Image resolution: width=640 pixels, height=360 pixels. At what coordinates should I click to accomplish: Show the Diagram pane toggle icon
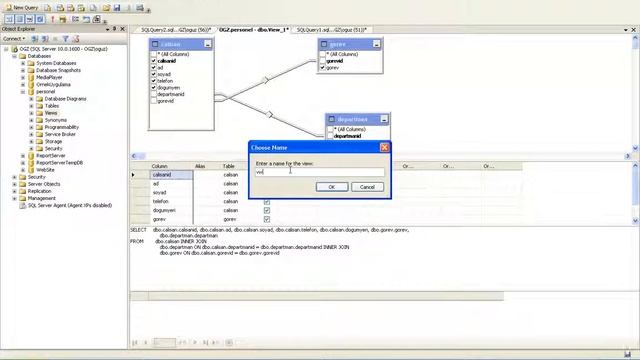click(9, 19)
